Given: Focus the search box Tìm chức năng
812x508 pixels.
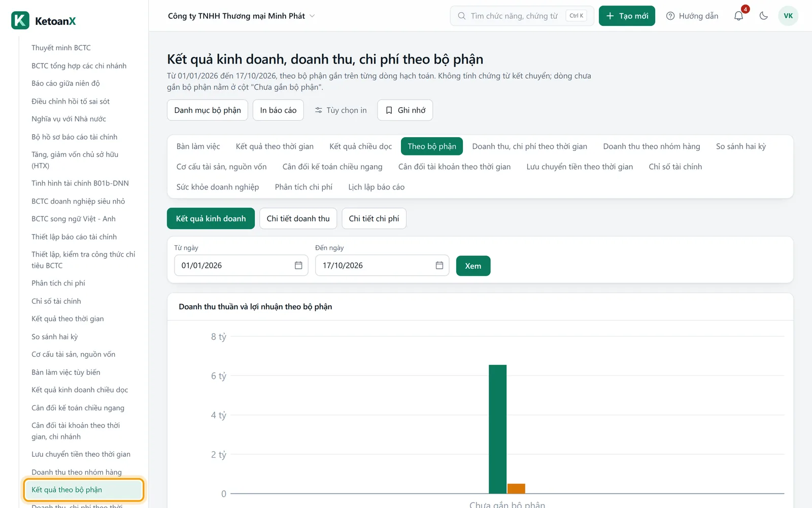Looking at the screenshot, I should click(x=522, y=16).
